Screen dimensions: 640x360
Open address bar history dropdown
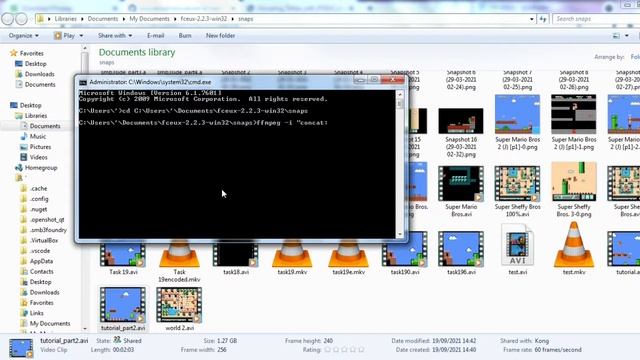(x=531, y=19)
